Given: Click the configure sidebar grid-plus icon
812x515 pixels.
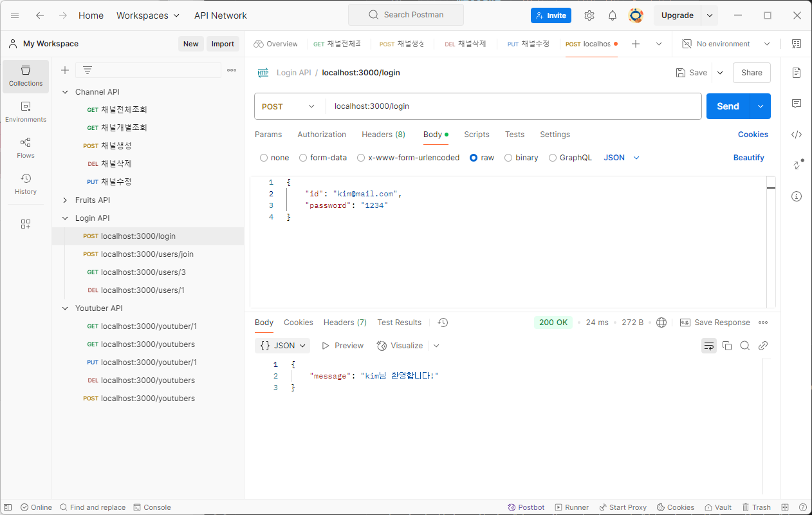Looking at the screenshot, I should (26, 224).
